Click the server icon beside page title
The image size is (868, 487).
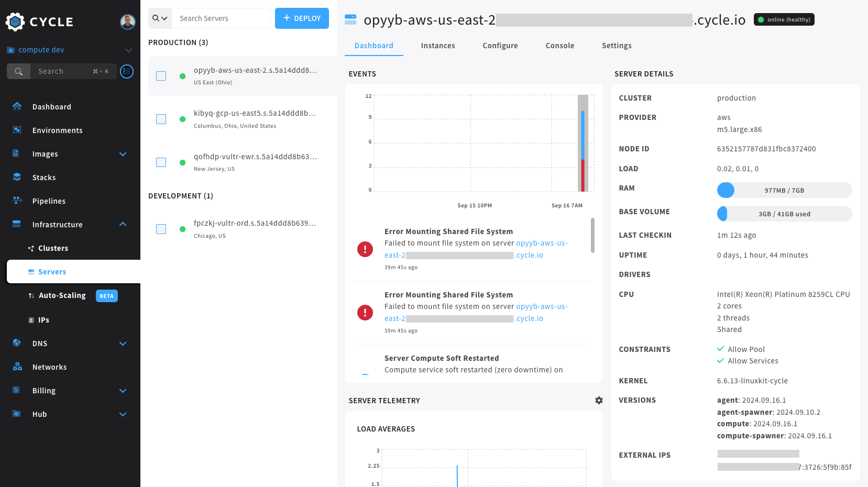tap(350, 20)
